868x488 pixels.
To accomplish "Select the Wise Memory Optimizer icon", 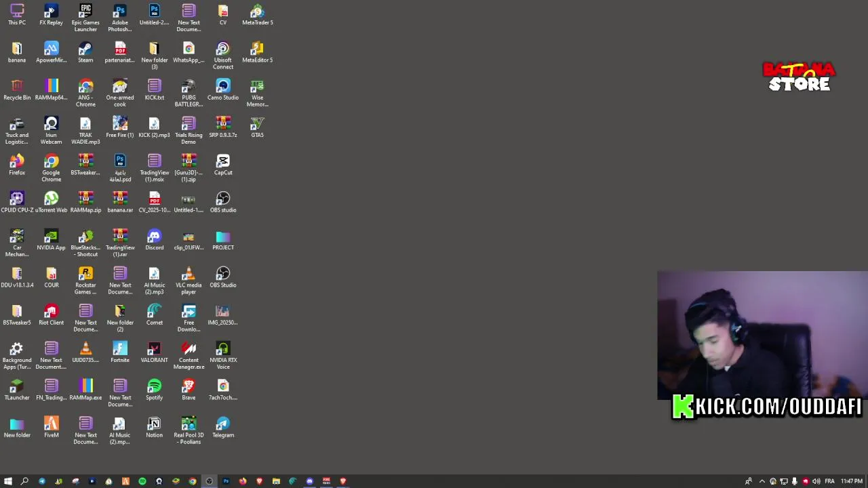I will (258, 93).
